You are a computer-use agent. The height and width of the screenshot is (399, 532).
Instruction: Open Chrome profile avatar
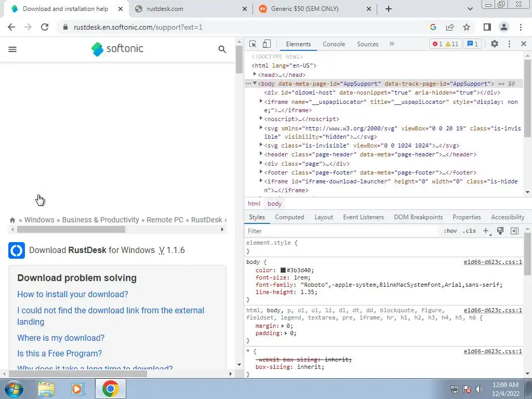(504, 27)
